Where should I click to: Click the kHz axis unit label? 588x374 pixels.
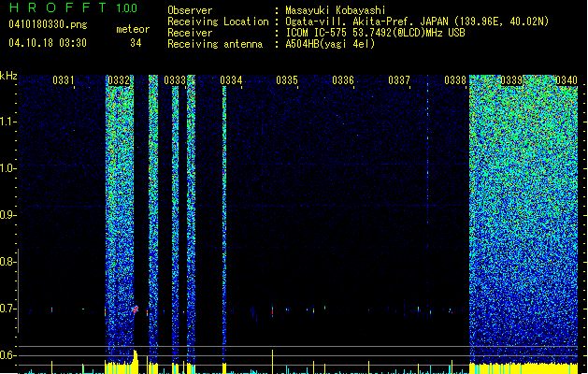click(x=8, y=76)
